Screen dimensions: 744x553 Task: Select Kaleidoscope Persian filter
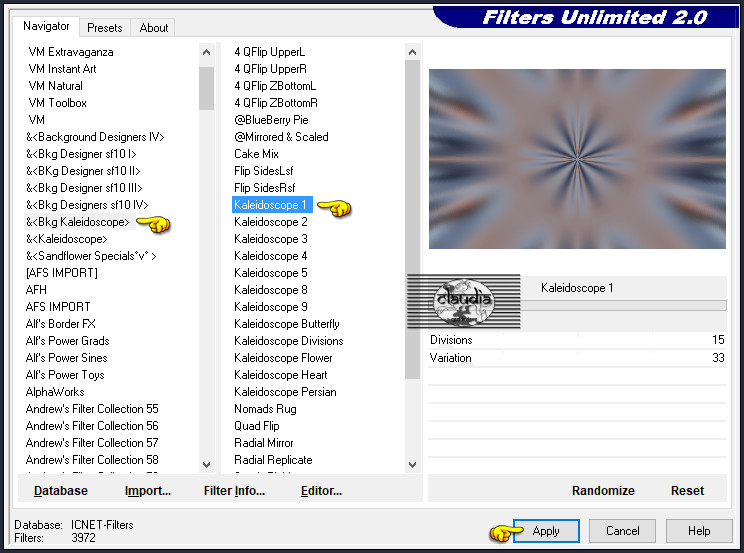click(x=285, y=392)
